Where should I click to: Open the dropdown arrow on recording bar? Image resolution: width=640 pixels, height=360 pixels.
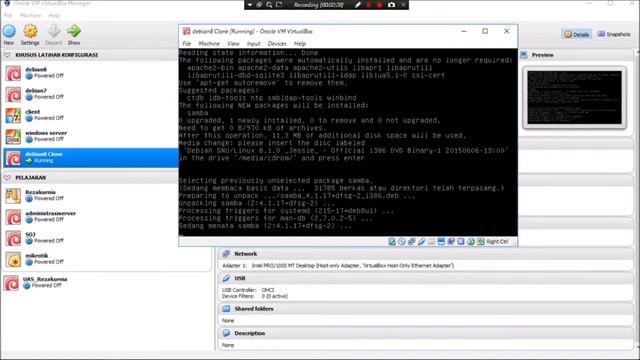[x=250, y=5]
